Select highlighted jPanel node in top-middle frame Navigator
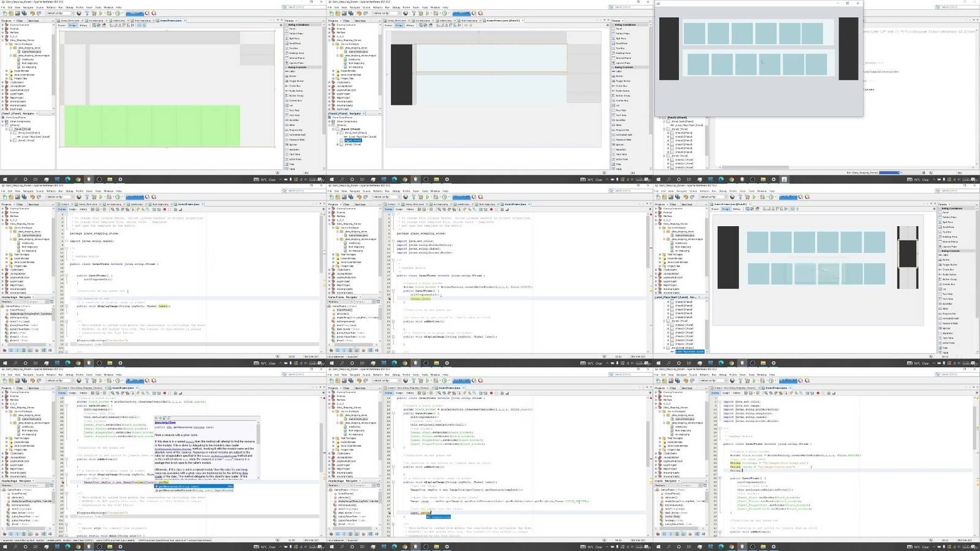The height and width of the screenshot is (551, 980). pos(353,140)
